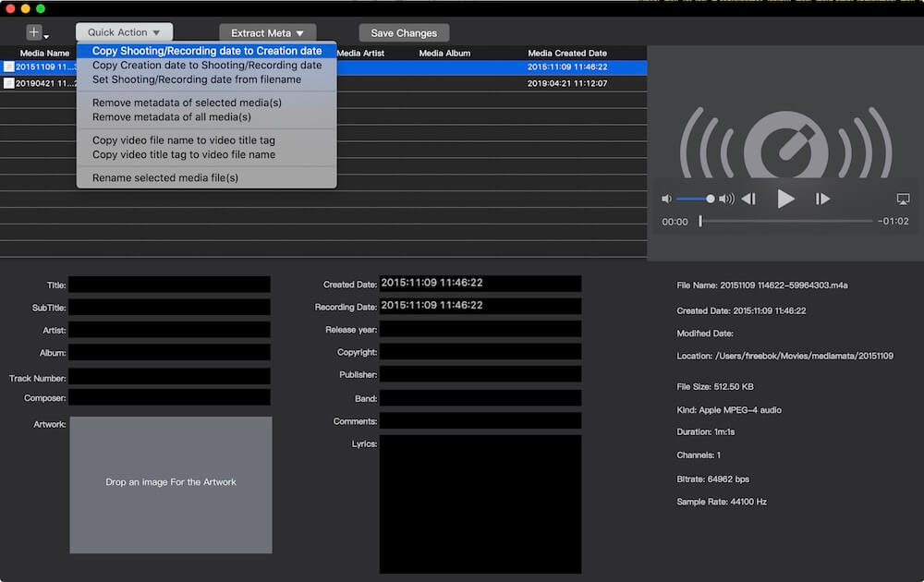Click the 2015:11:09 11:46:22 date cell in list

coord(567,67)
